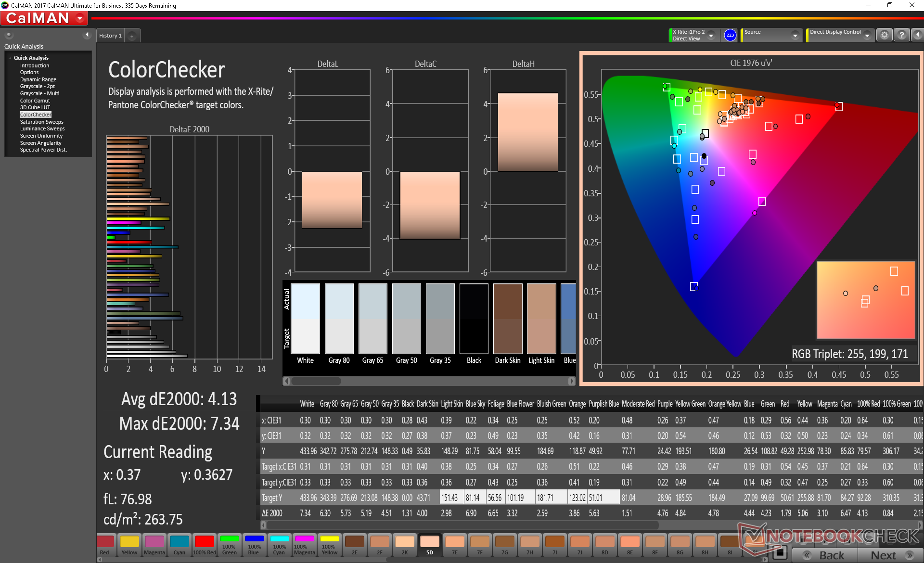Collapse the Quick Analysis tree node
This screenshot has width=924, height=563.
pyautogui.click(x=10, y=58)
